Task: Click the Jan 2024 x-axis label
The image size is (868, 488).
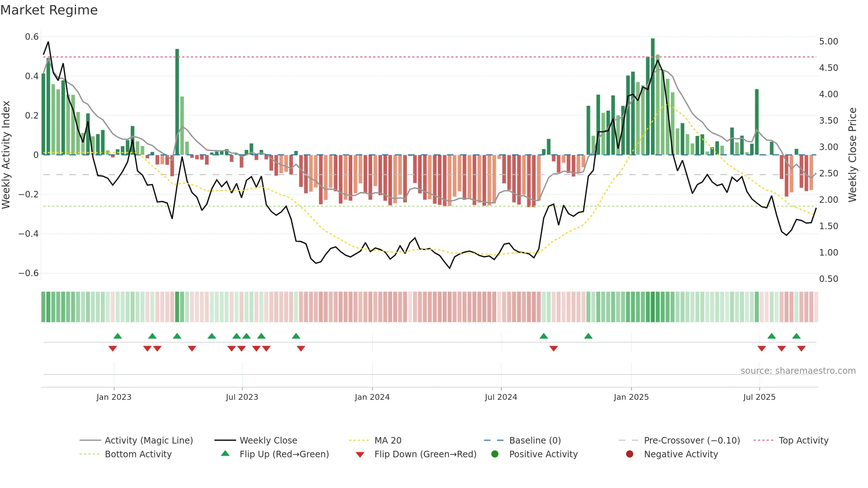Action: coord(372,397)
